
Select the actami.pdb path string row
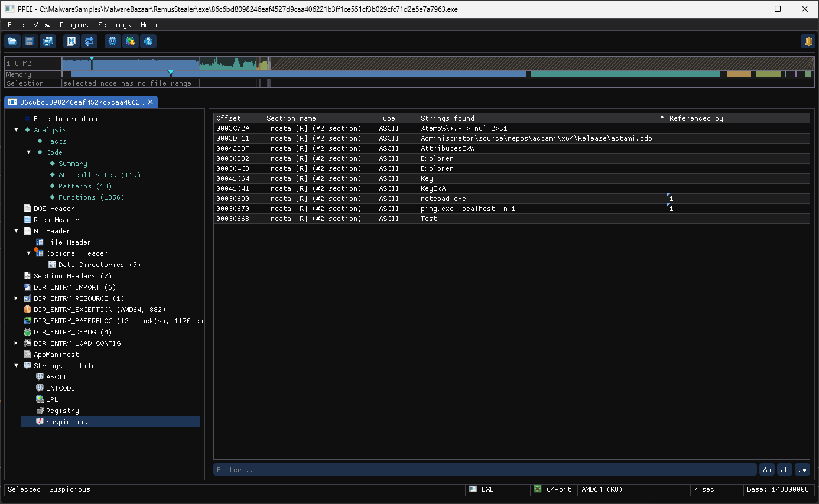tap(511, 138)
